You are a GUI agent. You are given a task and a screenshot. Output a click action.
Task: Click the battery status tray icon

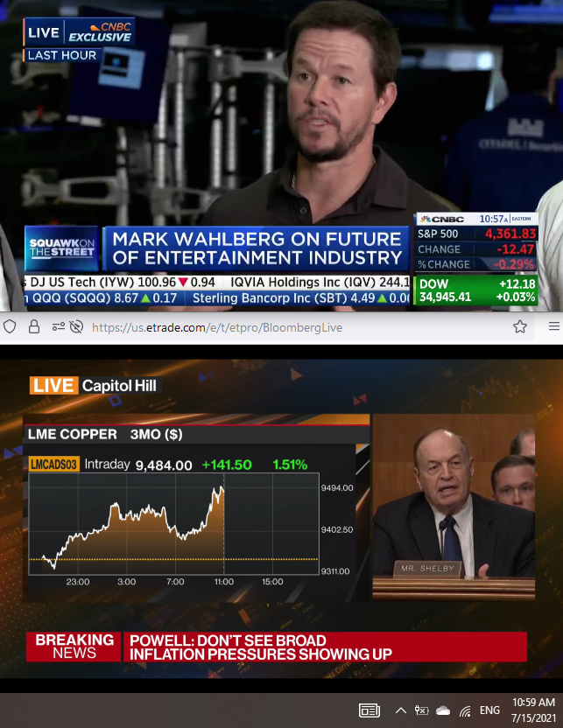pyautogui.click(x=421, y=710)
